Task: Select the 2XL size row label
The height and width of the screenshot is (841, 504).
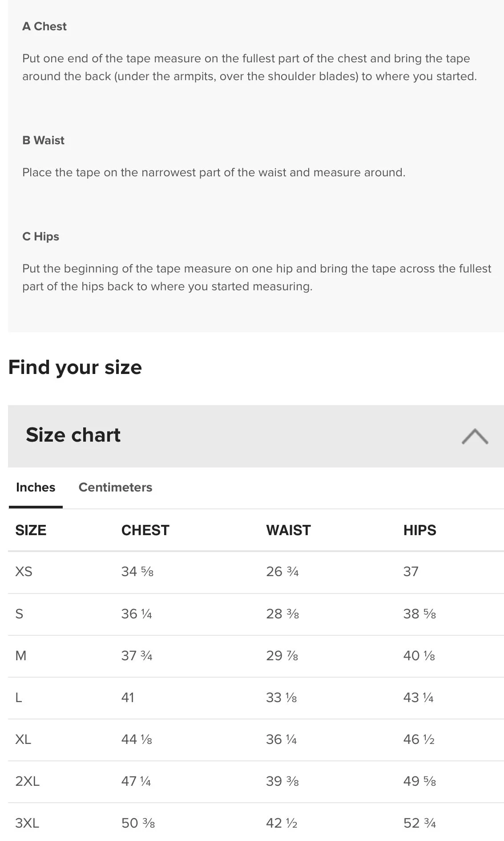Action: click(27, 781)
